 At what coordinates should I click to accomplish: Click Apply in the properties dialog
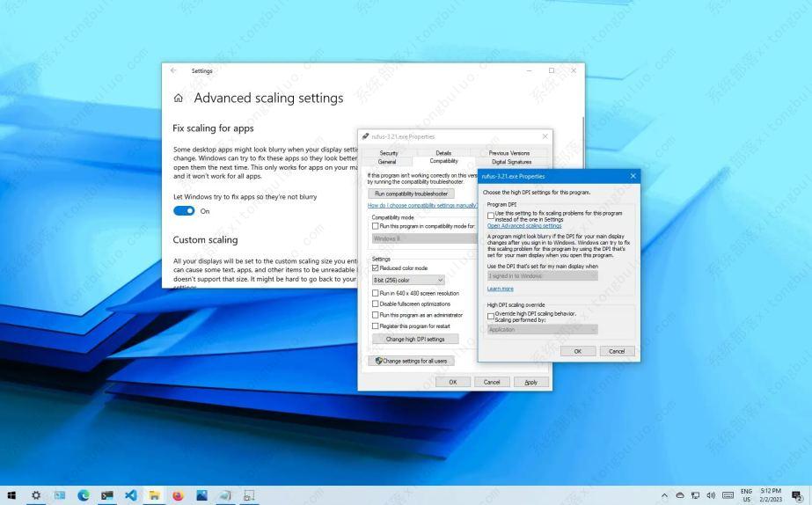pyautogui.click(x=530, y=382)
